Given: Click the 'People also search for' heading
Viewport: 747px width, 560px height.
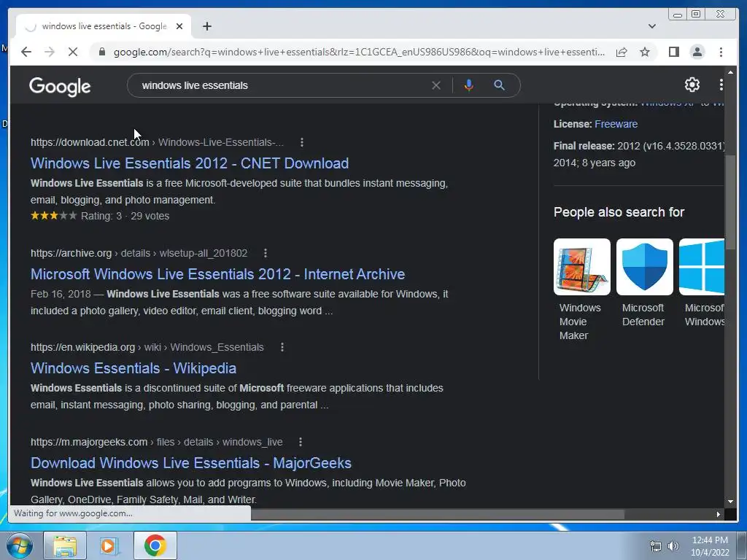Looking at the screenshot, I should [x=619, y=212].
